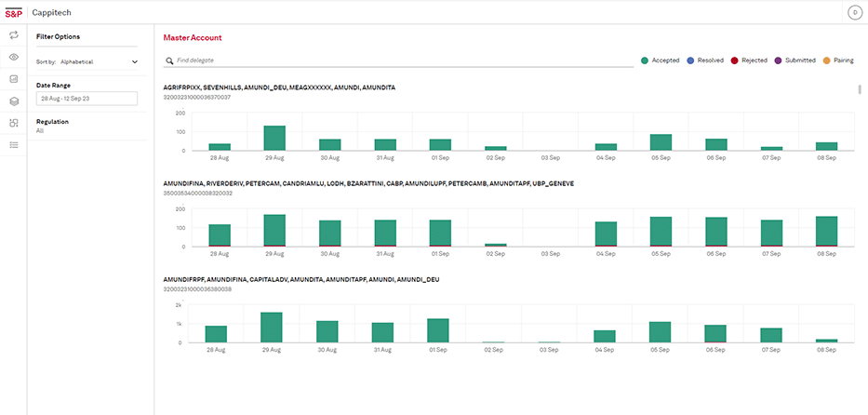Select the AMUNDIFINA, RIVERDERIV delegate title
The image size is (868, 415).
[x=368, y=183]
